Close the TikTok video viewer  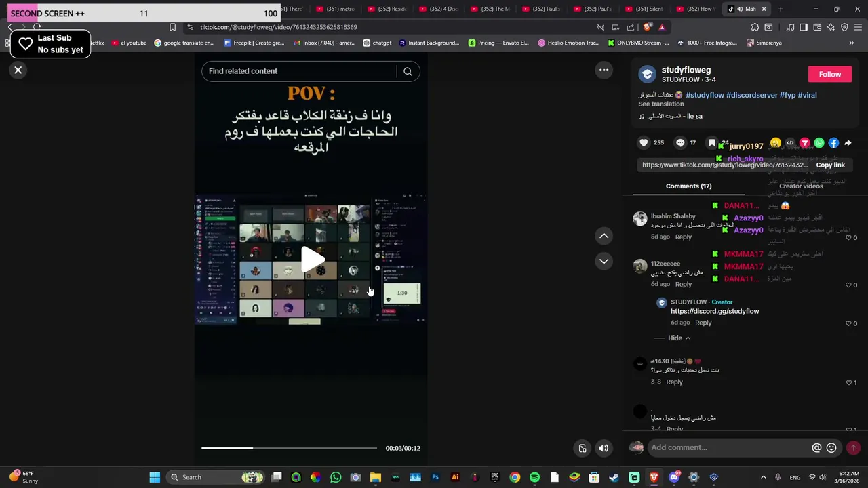pyautogui.click(x=18, y=70)
